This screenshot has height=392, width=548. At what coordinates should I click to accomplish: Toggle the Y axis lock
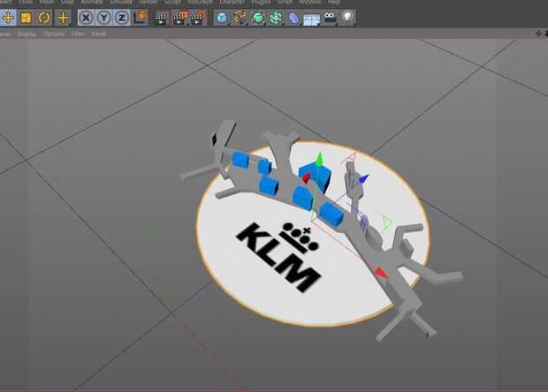tap(103, 18)
